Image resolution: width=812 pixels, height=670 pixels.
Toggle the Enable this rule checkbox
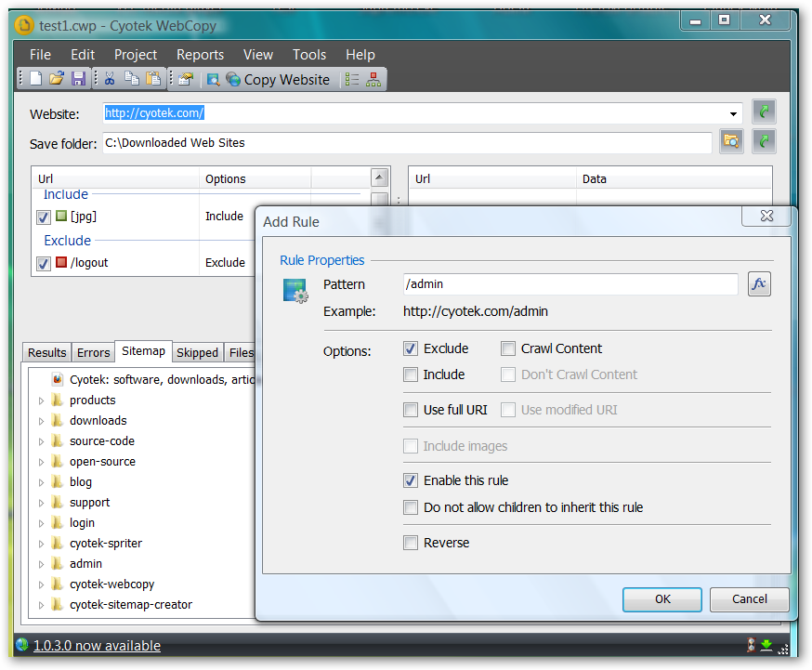pos(411,480)
